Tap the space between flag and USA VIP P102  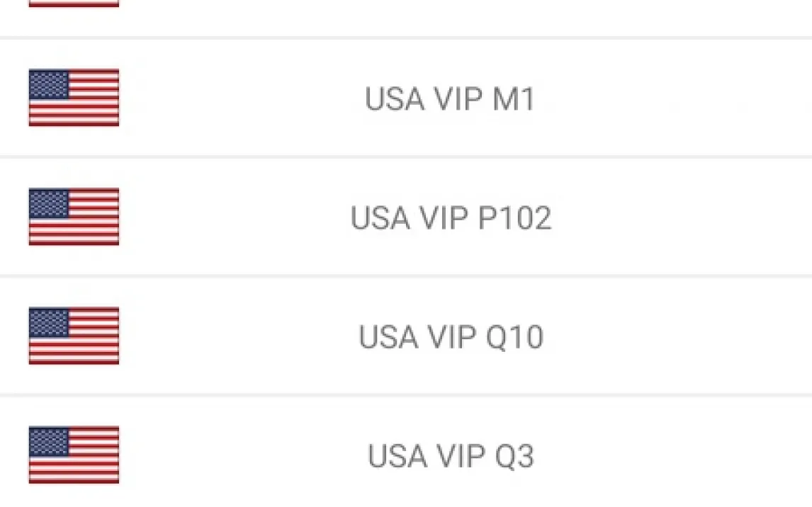(x=235, y=217)
